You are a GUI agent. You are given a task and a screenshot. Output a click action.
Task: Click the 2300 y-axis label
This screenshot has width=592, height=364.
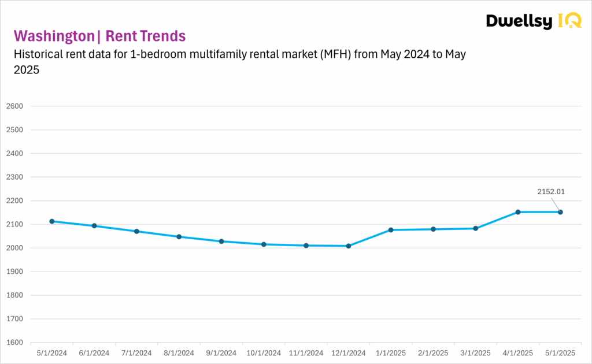click(14, 177)
